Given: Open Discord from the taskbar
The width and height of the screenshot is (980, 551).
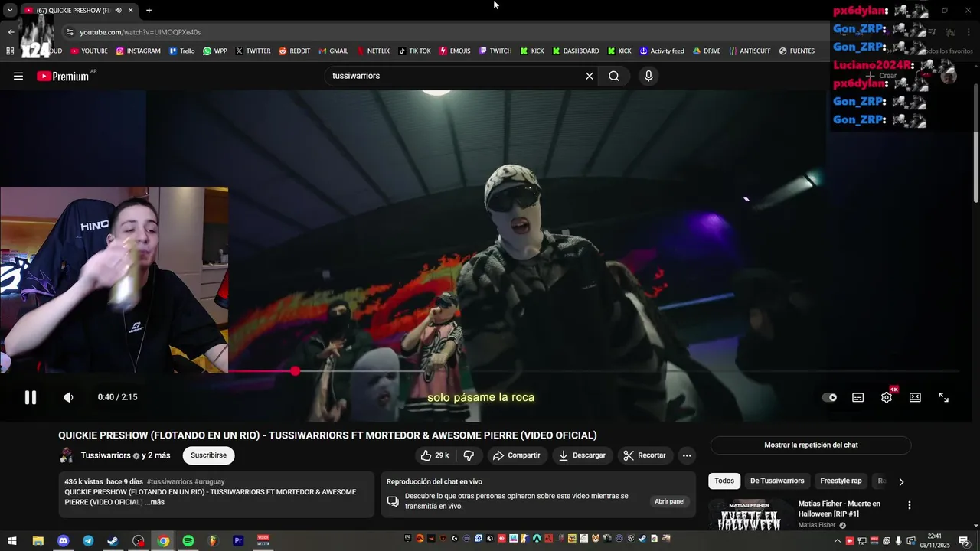Looking at the screenshot, I should [63, 541].
